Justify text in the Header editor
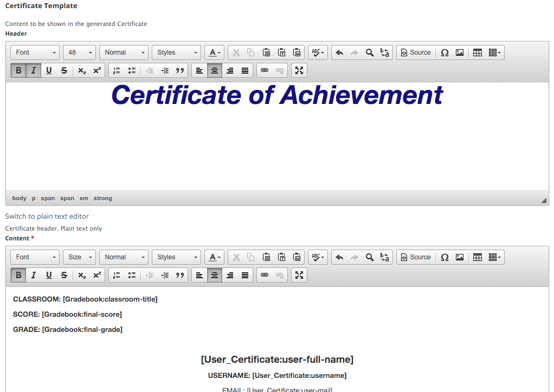 [245, 70]
